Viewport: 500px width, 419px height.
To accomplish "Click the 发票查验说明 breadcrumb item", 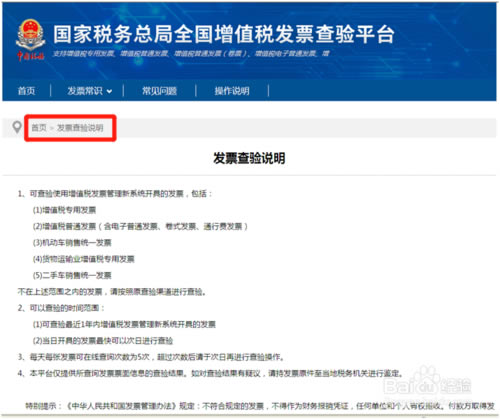I will (x=80, y=127).
